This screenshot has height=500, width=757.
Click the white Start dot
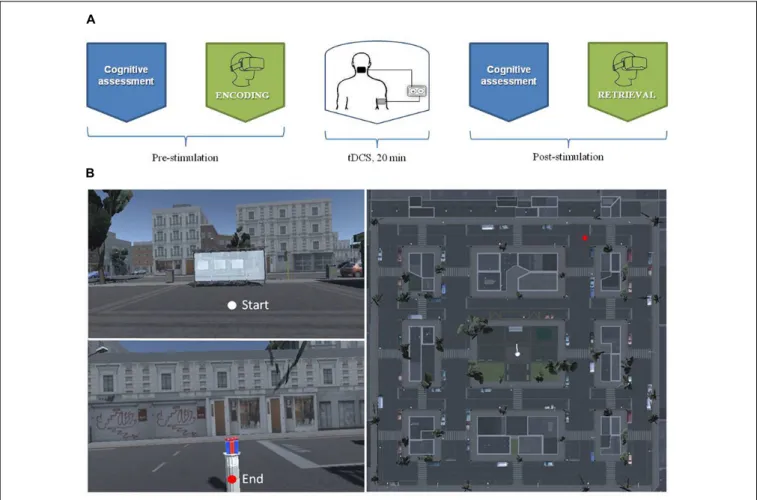(232, 305)
